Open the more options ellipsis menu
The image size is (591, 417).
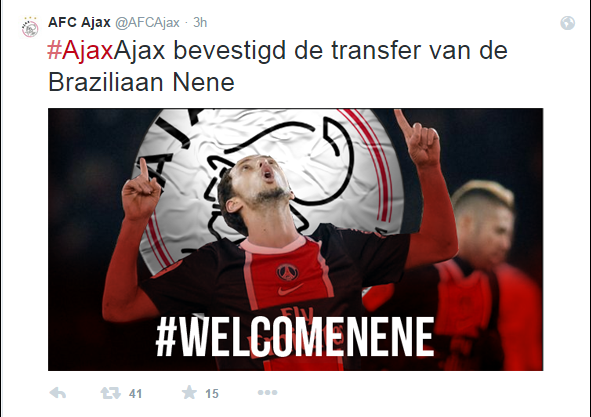(x=267, y=393)
